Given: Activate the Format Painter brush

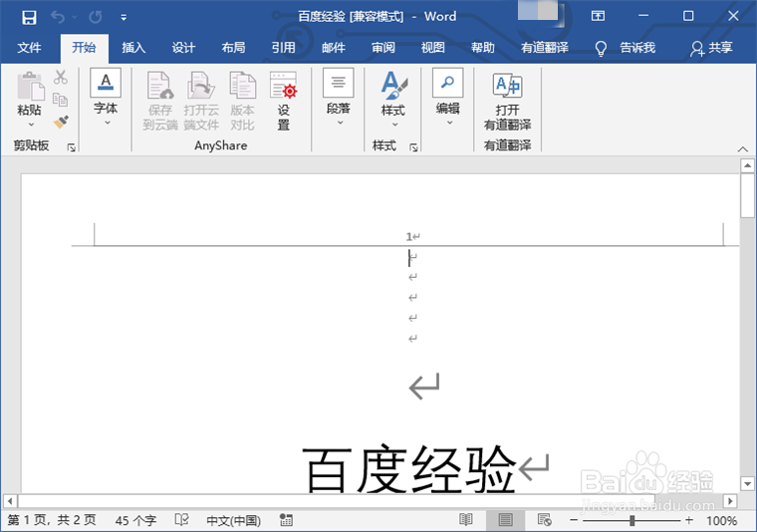Looking at the screenshot, I should click(61, 122).
